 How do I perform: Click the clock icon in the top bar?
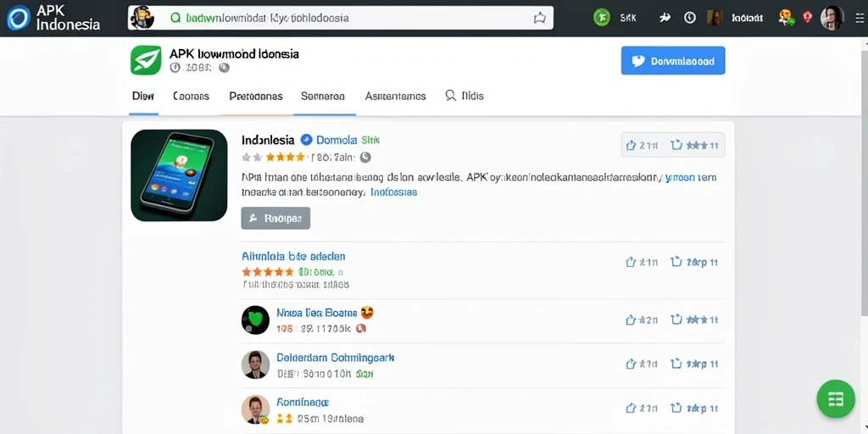(689, 18)
